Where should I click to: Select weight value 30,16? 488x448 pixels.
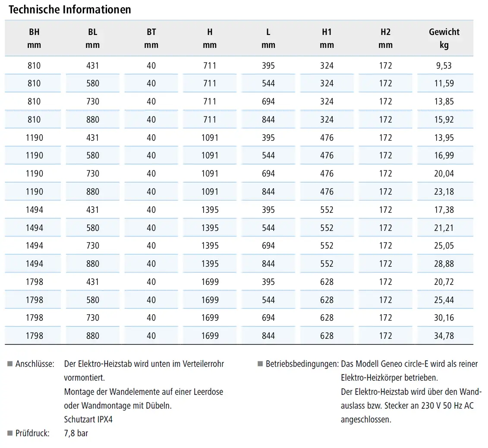pos(444,318)
